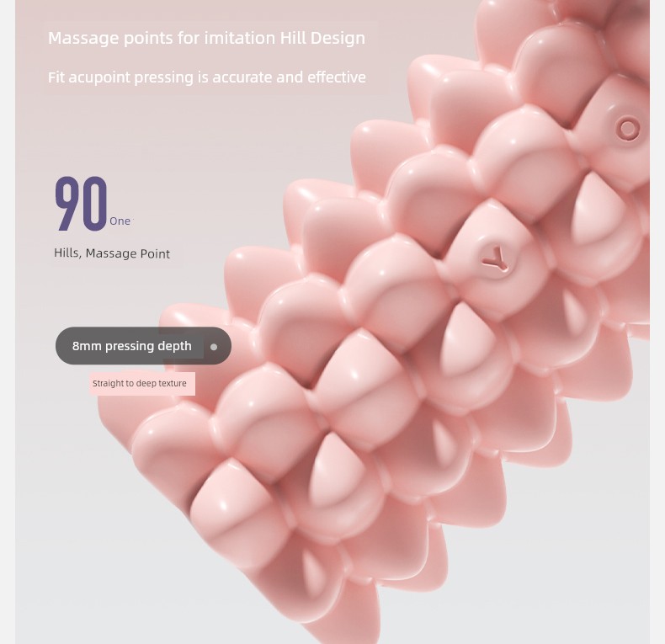Image resolution: width=665 pixels, height=644 pixels.
Task: Click the "Hills, Massage Point" caption
Action: 112,253
